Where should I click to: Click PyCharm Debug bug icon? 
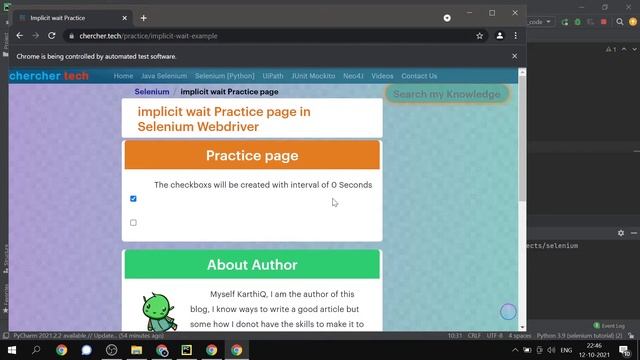[578, 22]
